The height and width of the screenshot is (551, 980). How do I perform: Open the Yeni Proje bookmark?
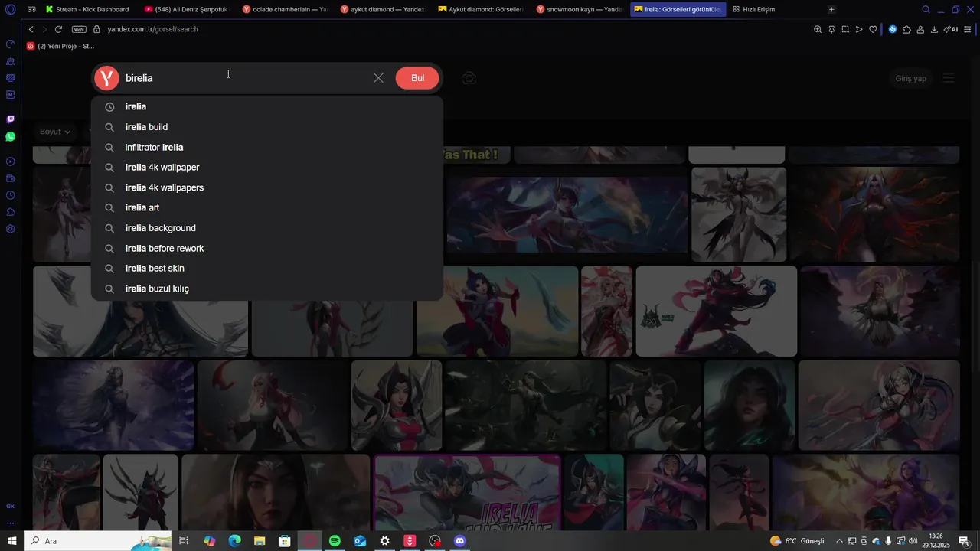[60, 46]
